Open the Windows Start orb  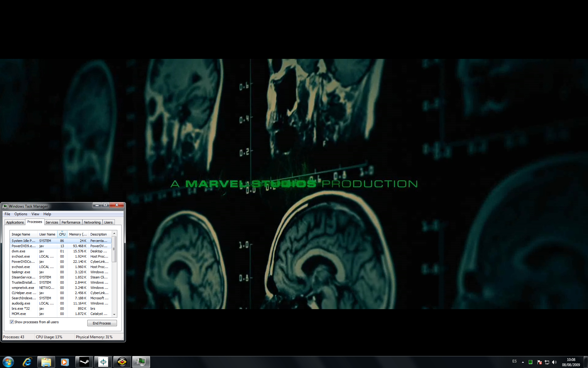8,362
